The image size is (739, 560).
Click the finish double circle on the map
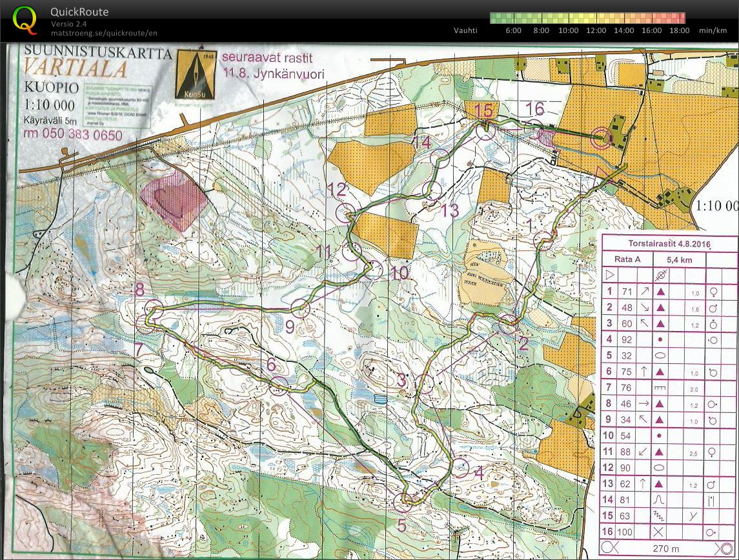pos(601,136)
